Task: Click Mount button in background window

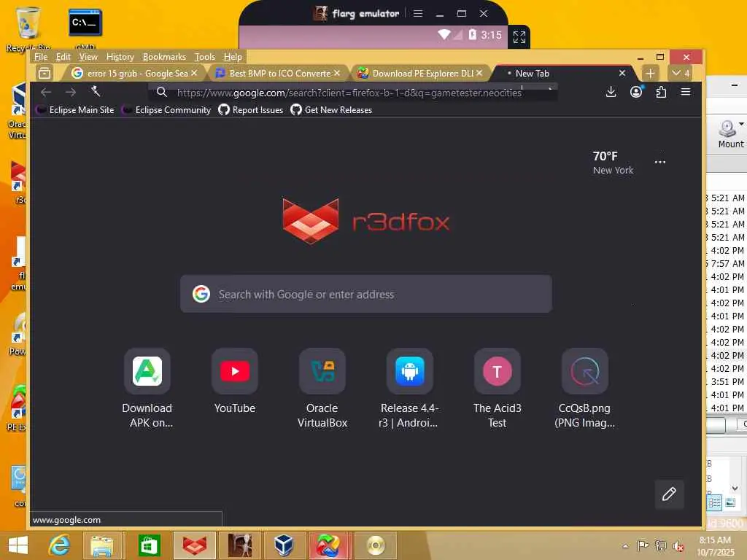Action: pyautogui.click(x=729, y=134)
